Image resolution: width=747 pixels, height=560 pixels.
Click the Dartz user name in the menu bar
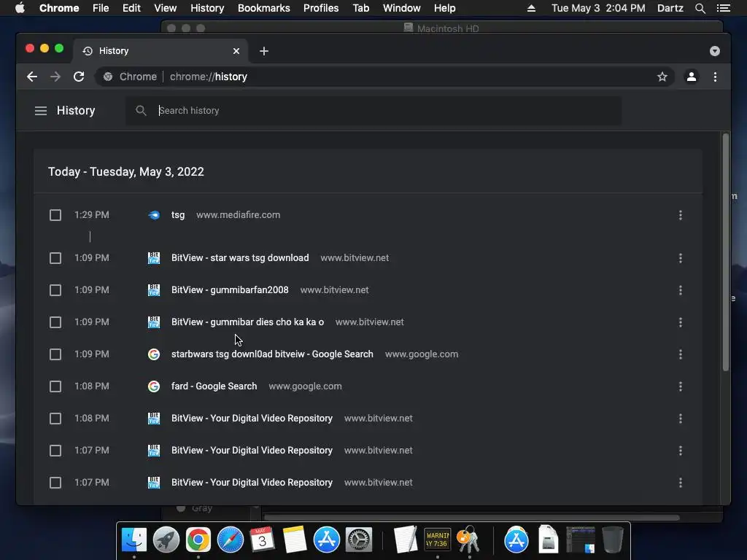click(x=670, y=8)
